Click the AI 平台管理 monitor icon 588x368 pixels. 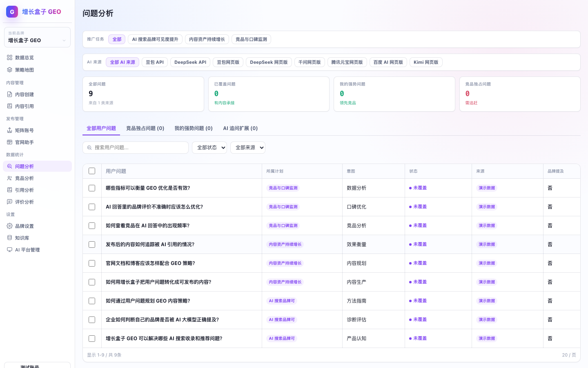coord(10,250)
